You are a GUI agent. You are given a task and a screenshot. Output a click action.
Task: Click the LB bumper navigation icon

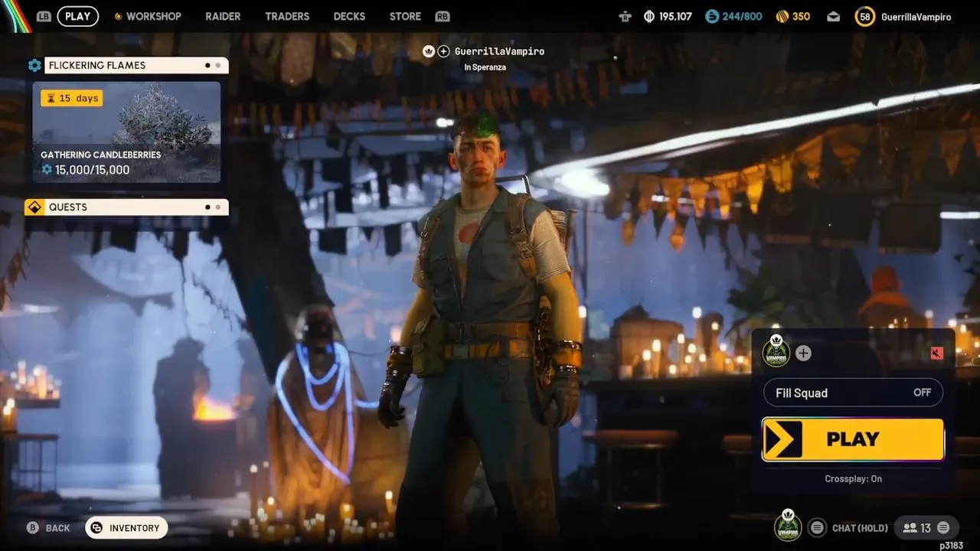pos(44,16)
